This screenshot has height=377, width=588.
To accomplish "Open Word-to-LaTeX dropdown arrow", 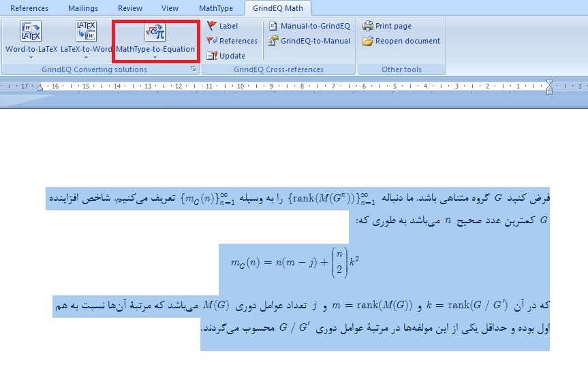I will pyautogui.click(x=31, y=57).
